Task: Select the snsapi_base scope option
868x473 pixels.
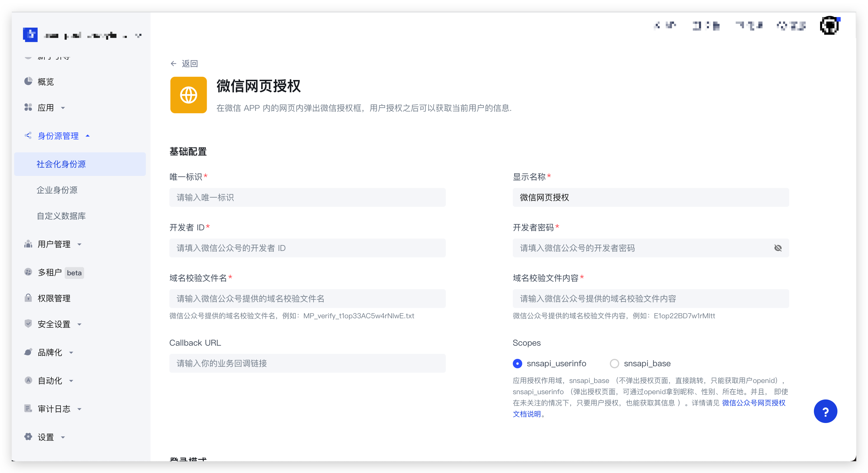Action: [x=615, y=364]
